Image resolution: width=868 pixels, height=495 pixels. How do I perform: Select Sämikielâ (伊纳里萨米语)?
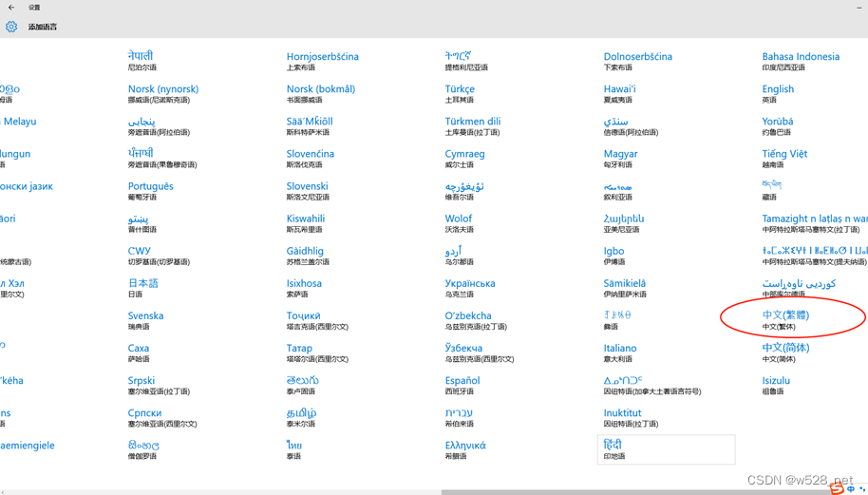tap(625, 288)
